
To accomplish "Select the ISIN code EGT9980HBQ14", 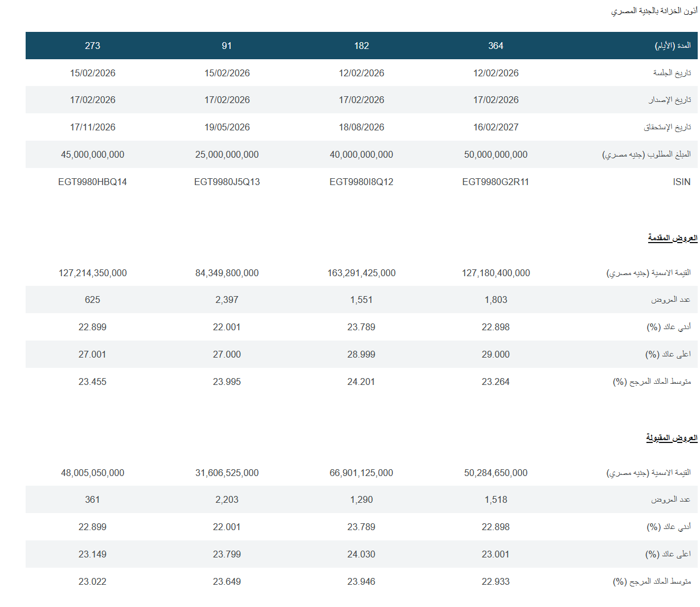I will (92, 182).
